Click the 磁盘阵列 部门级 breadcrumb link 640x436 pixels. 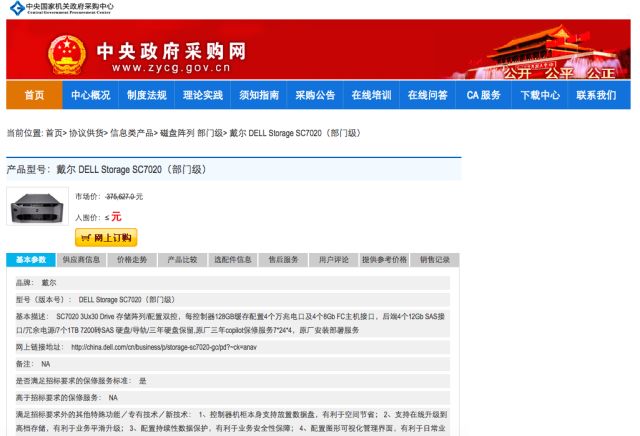coord(192,133)
